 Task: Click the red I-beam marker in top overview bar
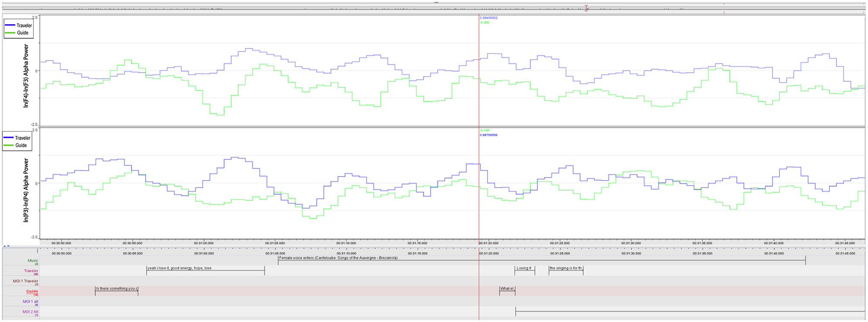click(586, 8)
